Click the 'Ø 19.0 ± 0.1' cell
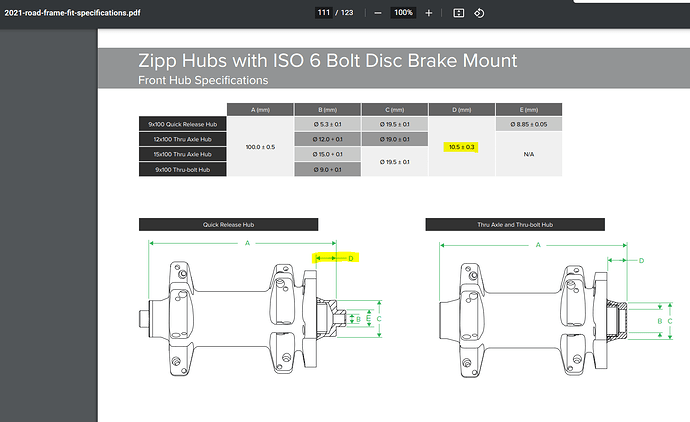Screen dimensions: 690x422 click(395, 139)
